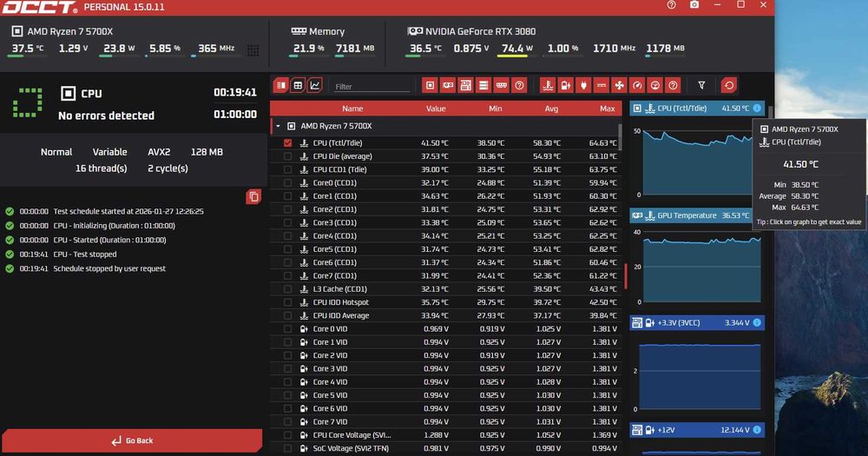
Task: Toggle the CPU sensor source filter icon
Action: tap(431, 85)
